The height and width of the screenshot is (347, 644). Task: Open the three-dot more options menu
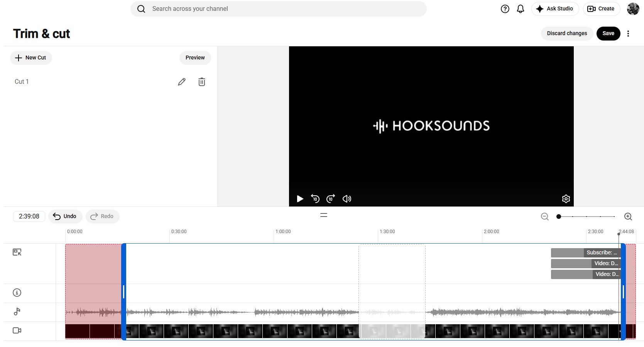[x=628, y=34]
